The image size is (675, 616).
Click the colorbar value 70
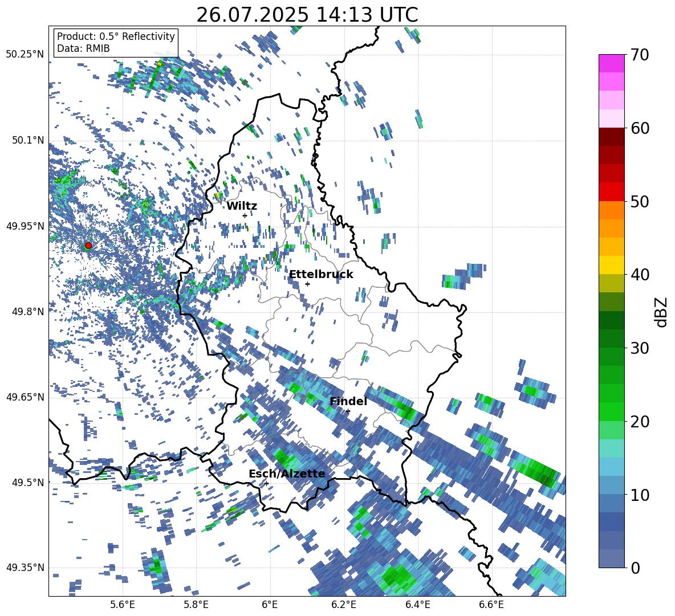tap(640, 55)
